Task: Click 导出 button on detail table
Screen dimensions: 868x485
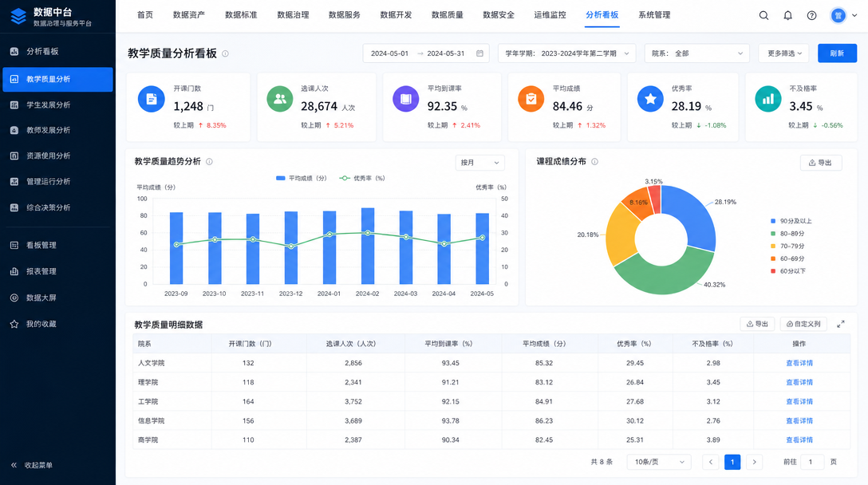Action: point(757,324)
